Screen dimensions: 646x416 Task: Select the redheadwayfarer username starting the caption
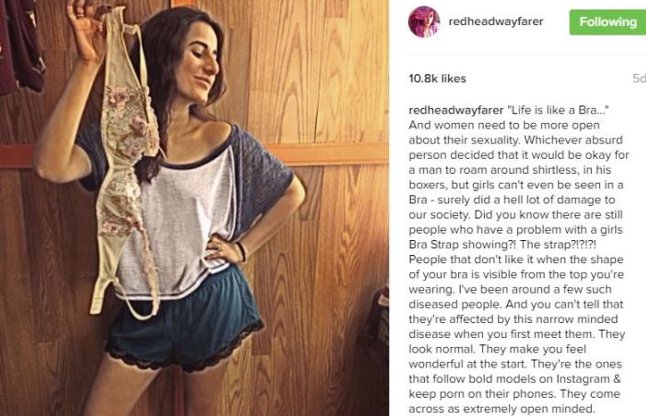[x=456, y=110]
